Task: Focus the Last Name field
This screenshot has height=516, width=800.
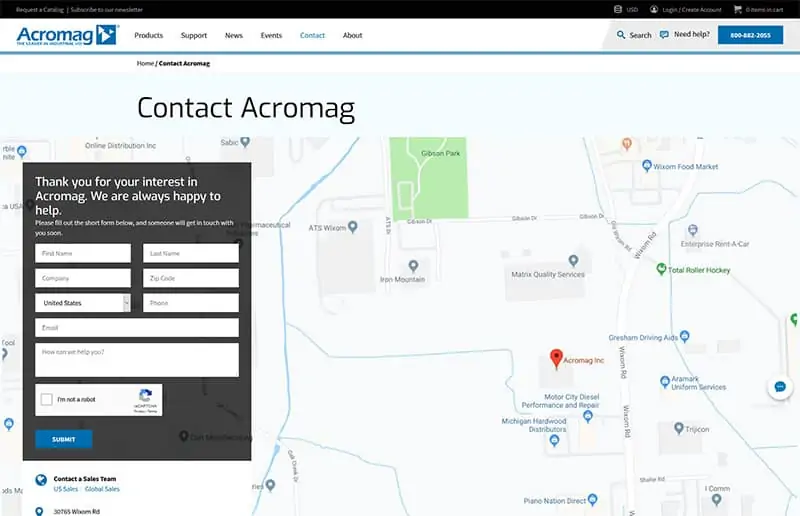Action: pos(191,253)
